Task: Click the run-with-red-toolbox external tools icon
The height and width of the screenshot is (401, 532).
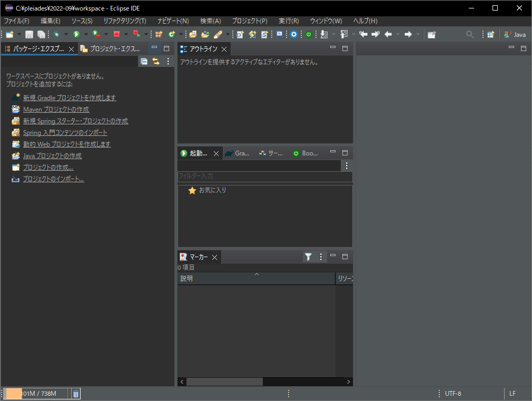Action: pos(97,34)
